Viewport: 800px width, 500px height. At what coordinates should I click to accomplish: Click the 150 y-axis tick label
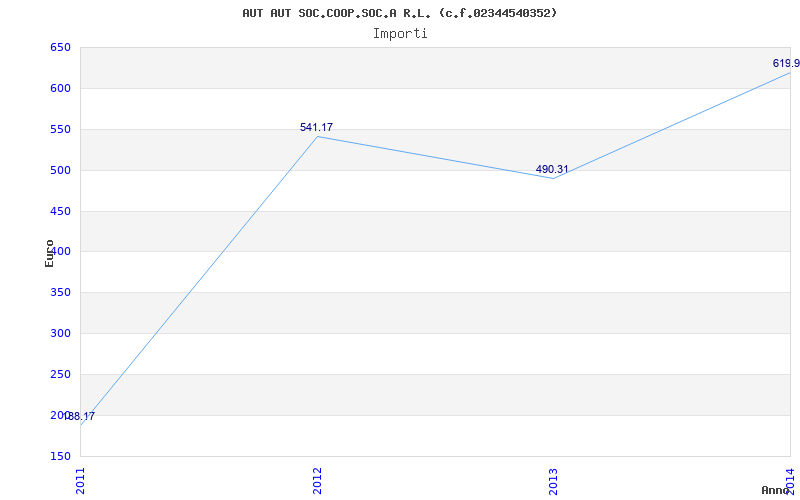pyautogui.click(x=60, y=456)
